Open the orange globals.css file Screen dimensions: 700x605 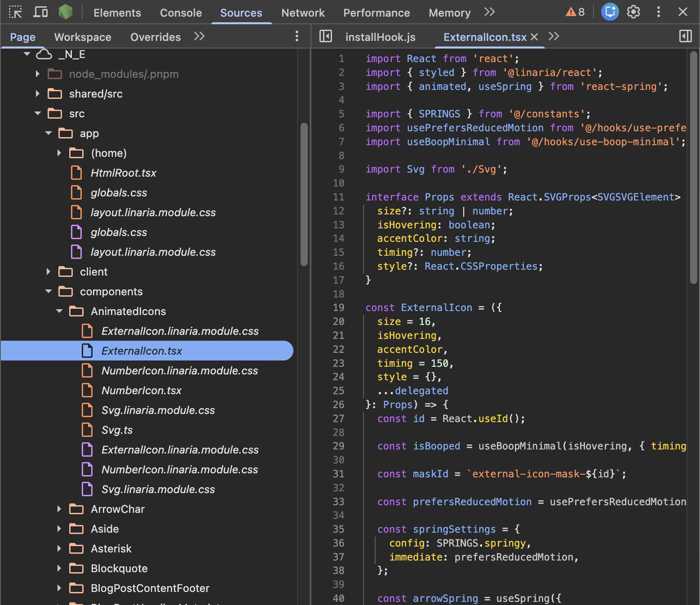119,193
